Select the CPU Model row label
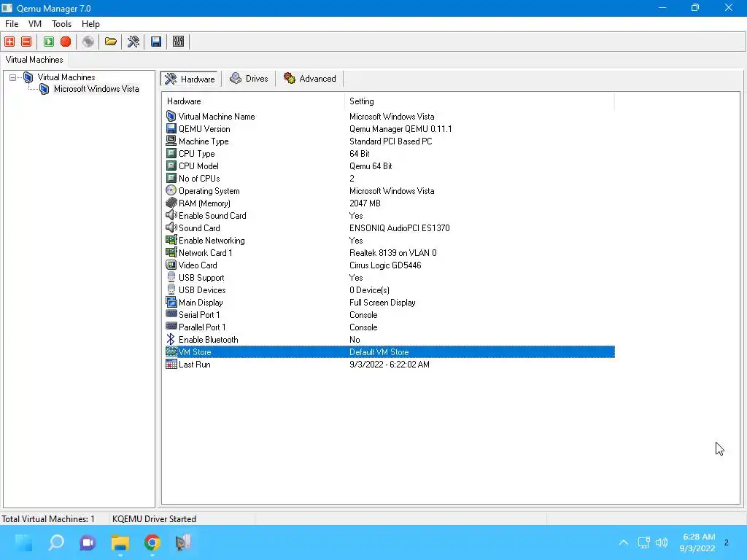This screenshot has height=560, width=747. (198, 166)
